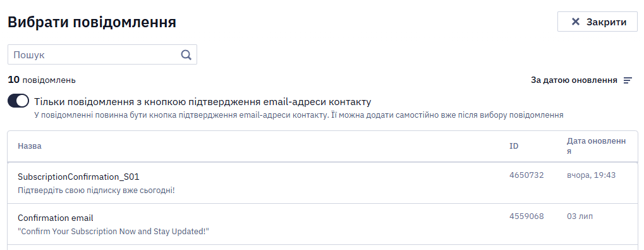Focus the Пошук search field
The width and height of the screenshot is (644, 250).
(x=102, y=54)
